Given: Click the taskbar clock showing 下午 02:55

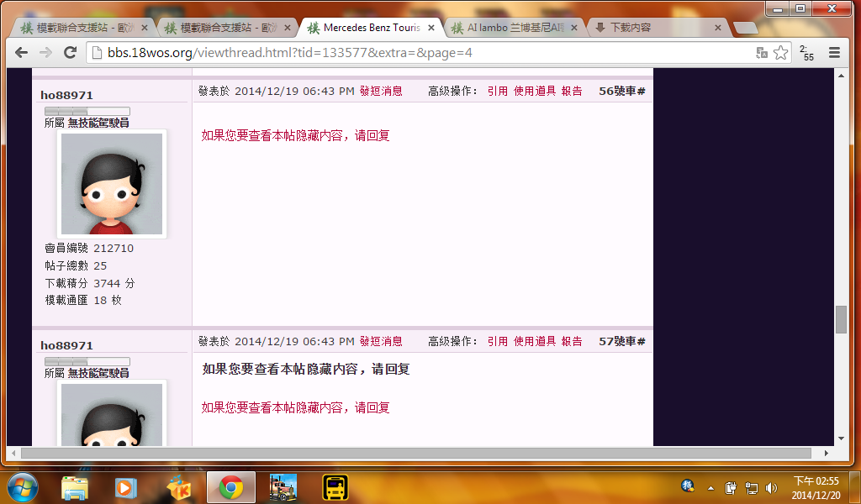Looking at the screenshot, I should coord(816,487).
